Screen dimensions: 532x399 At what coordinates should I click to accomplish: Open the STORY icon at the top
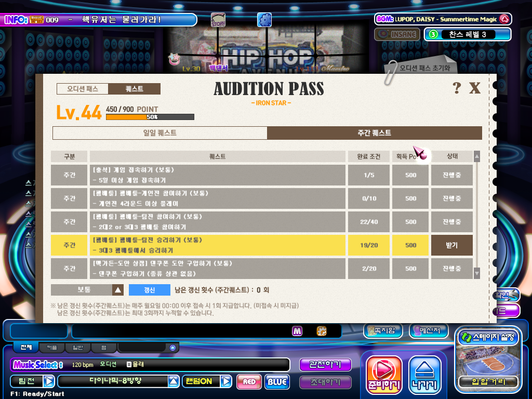coord(218,20)
